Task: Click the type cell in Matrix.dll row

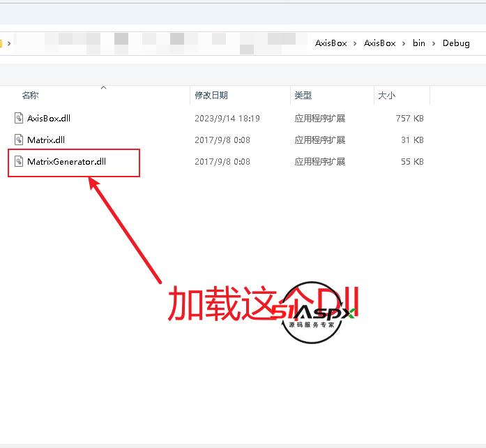Action: coord(320,140)
